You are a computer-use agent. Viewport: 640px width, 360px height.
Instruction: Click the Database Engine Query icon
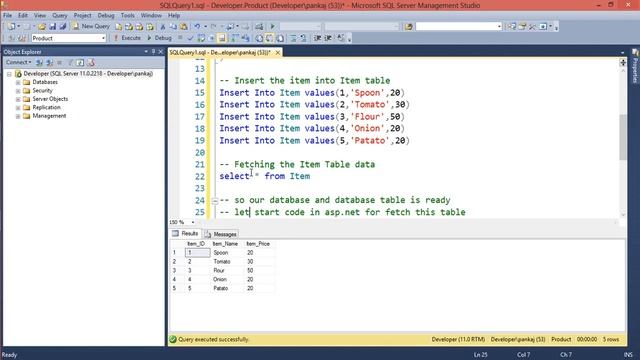118,27
